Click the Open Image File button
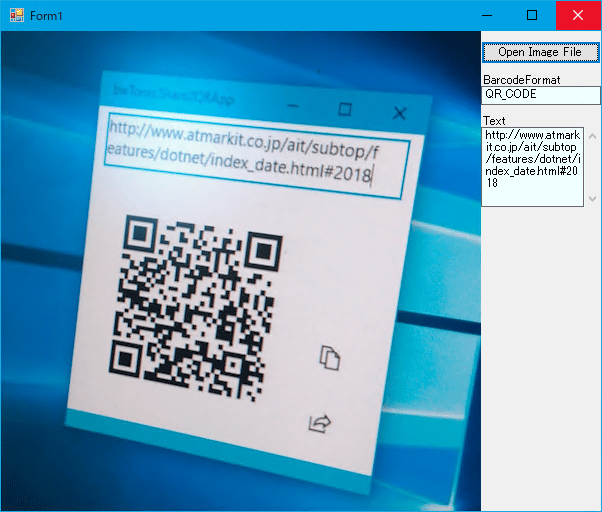 (x=540, y=52)
